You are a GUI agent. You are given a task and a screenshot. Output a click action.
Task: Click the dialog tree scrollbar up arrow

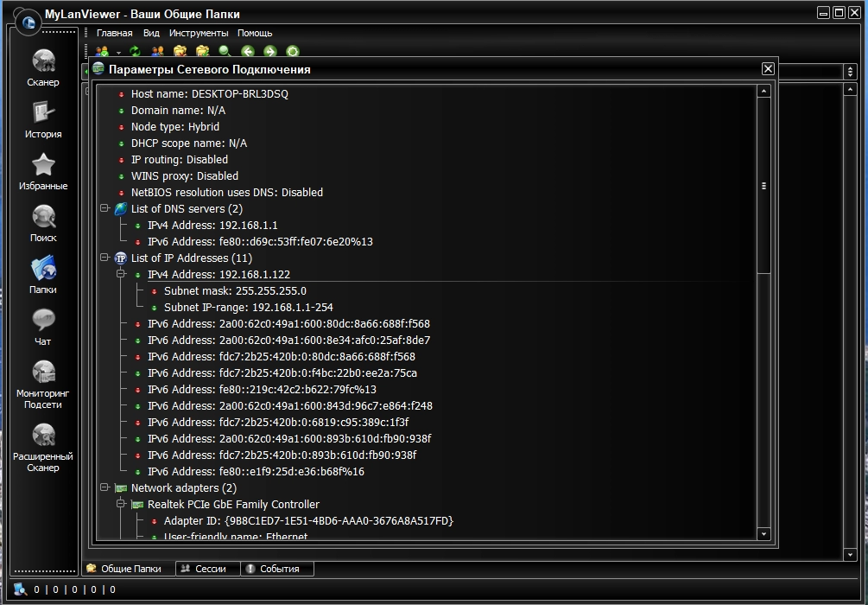764,92
